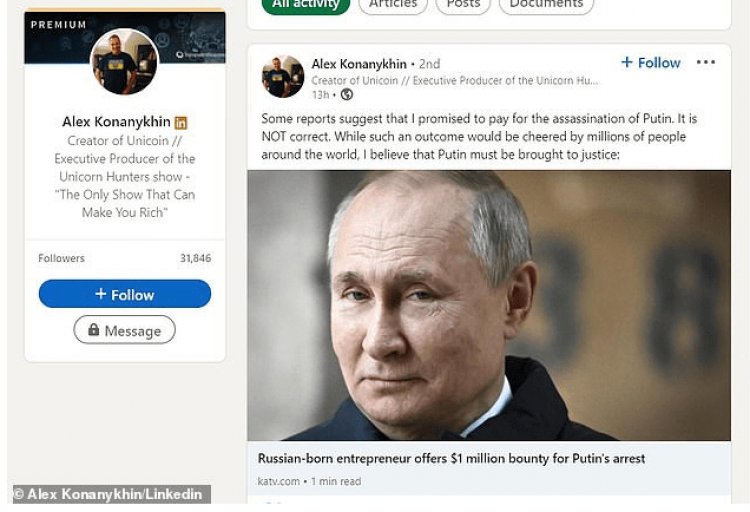Switch to the Articles tab
The width and height of the screenshot is (750, 512).
(393, 5)
